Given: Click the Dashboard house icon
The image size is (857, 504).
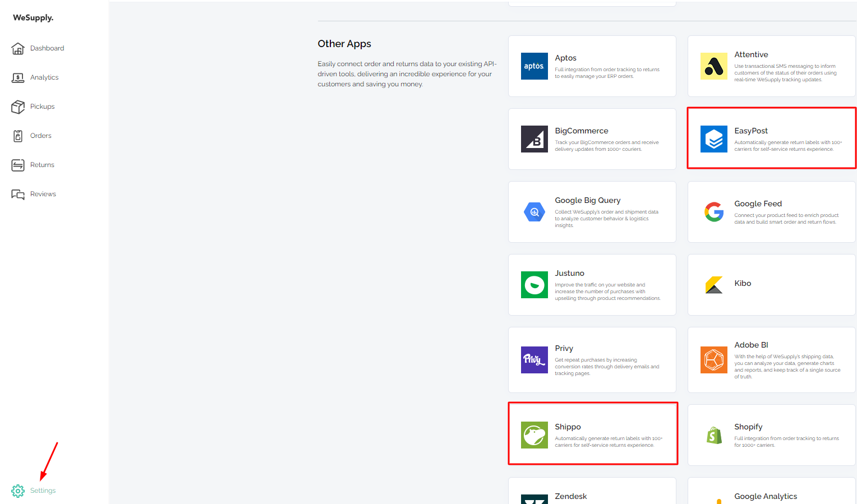Looking at the screenshot, I should 18,49.
